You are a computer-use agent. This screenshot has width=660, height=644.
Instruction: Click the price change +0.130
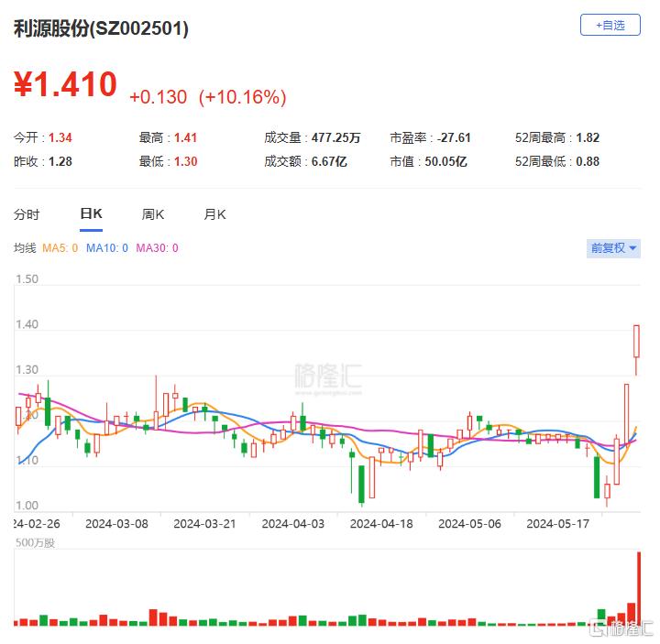(x=159, y=97)
